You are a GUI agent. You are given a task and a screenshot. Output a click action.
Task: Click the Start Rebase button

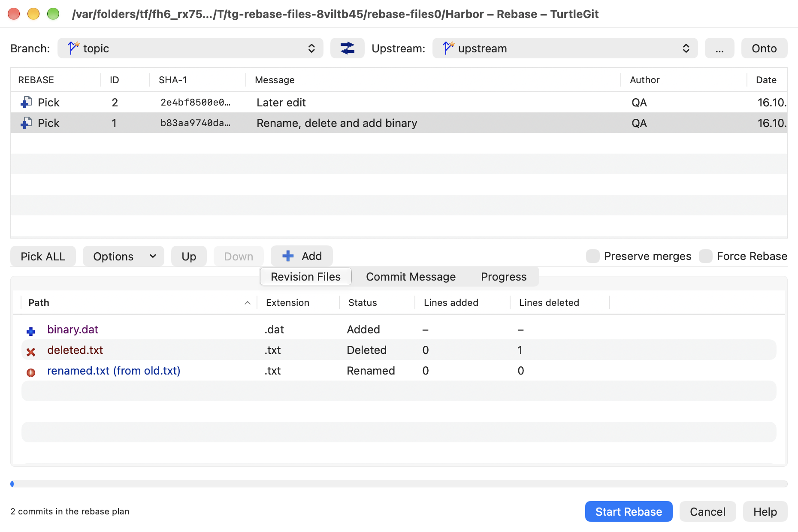click(629, 511)
